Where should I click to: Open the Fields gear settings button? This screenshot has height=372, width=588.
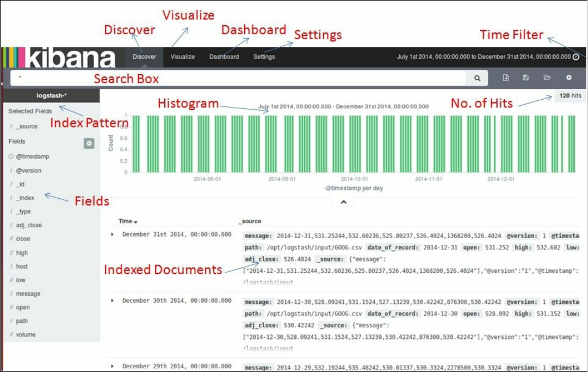click(x=89, y=143)
